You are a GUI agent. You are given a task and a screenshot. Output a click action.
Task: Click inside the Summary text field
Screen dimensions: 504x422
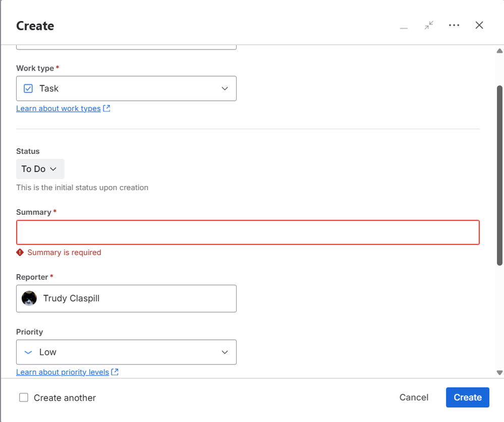click(x=248, y=232)
